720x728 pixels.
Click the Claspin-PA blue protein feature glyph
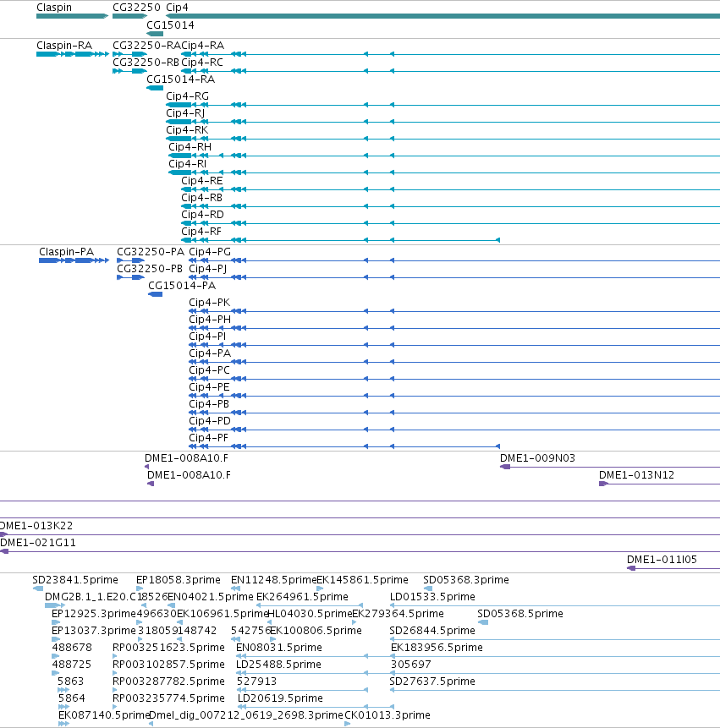(x=74, y=260)
